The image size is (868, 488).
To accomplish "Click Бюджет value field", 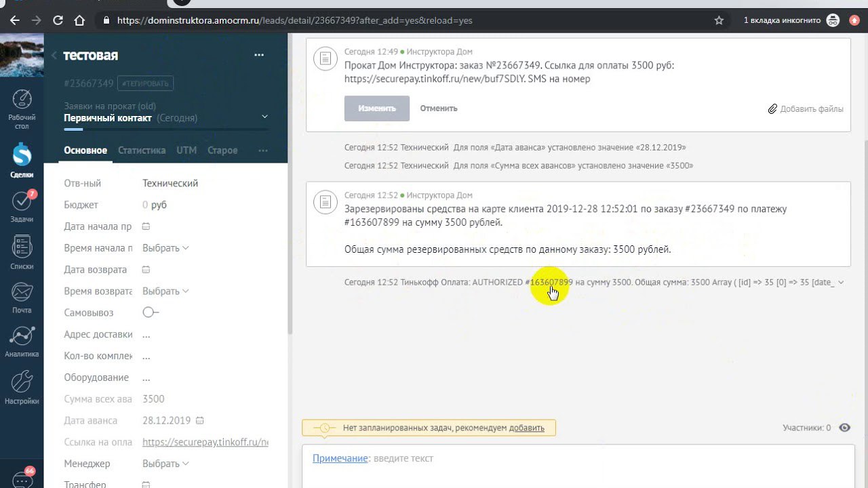I will [155, 205].
